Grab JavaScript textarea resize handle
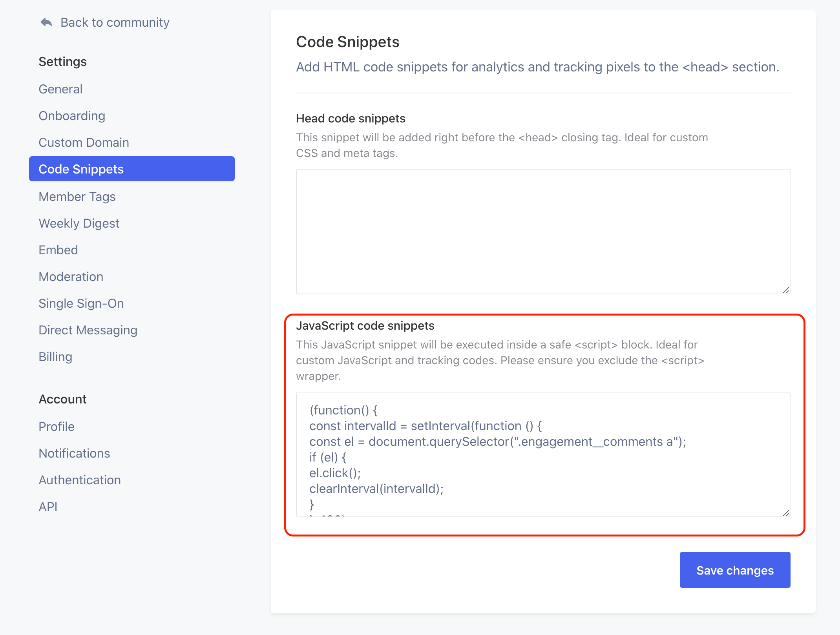 [x=785, y=513]
